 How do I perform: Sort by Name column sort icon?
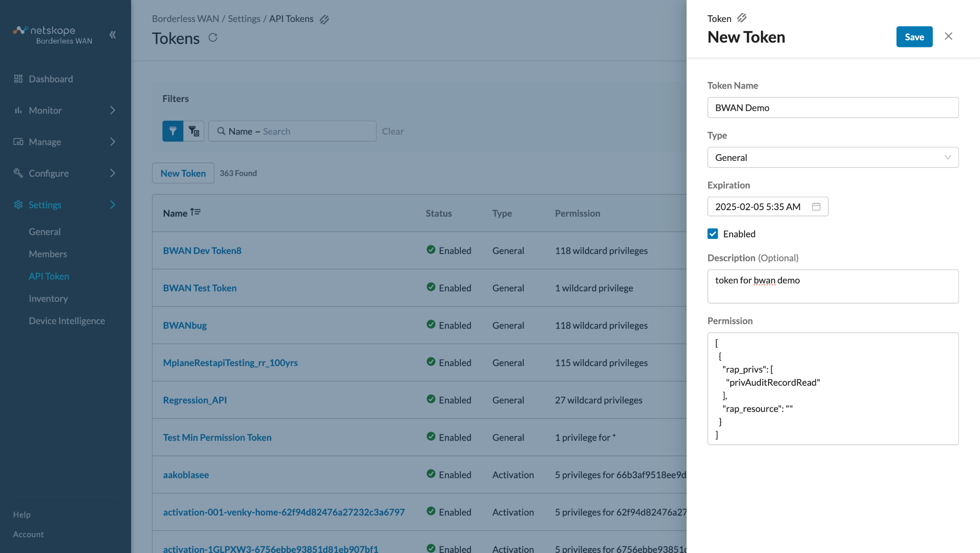tap(195, 212)
